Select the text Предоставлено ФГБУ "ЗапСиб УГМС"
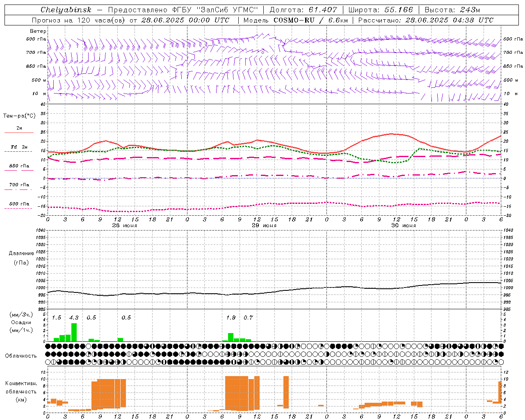The width and height of the screenshot is (525, 420). (183, 10)
